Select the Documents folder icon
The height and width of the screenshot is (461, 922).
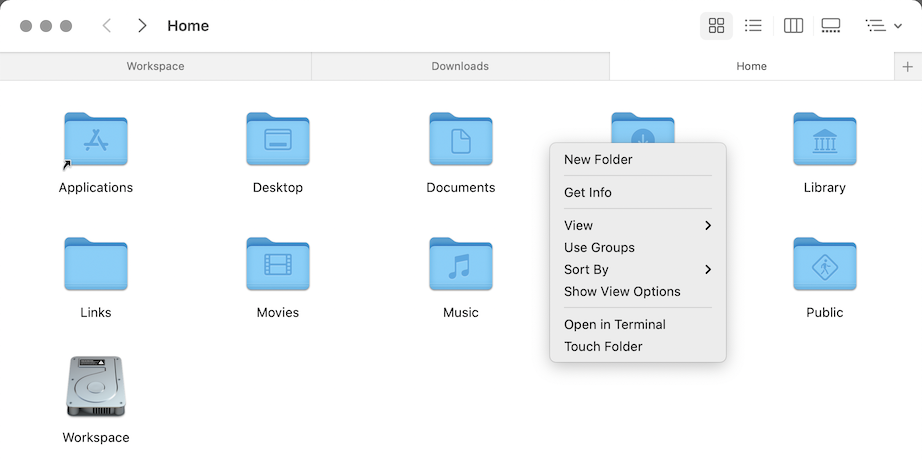pyautogui.click(x=460, y=140)
